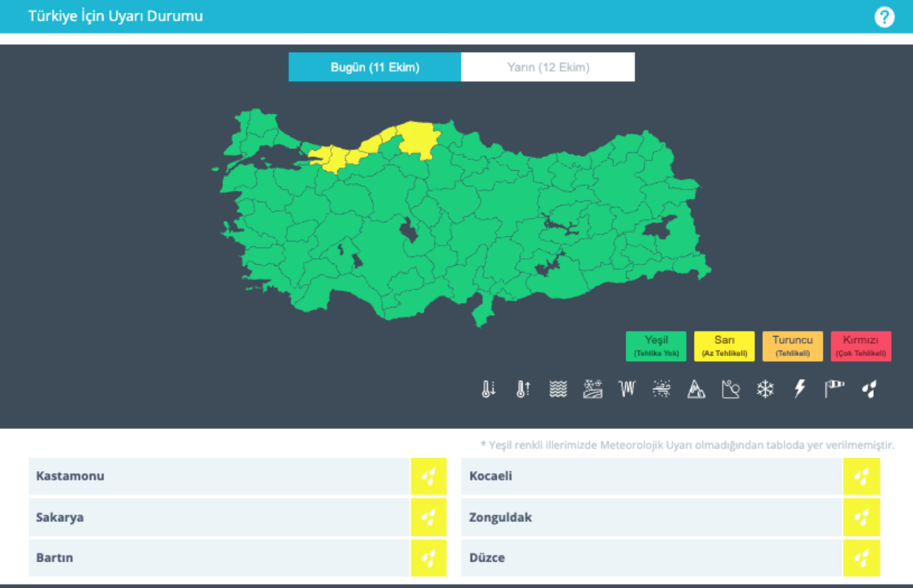Select the agricultural frost warning icon
The image size is (913, 588).
click(592, 389)
